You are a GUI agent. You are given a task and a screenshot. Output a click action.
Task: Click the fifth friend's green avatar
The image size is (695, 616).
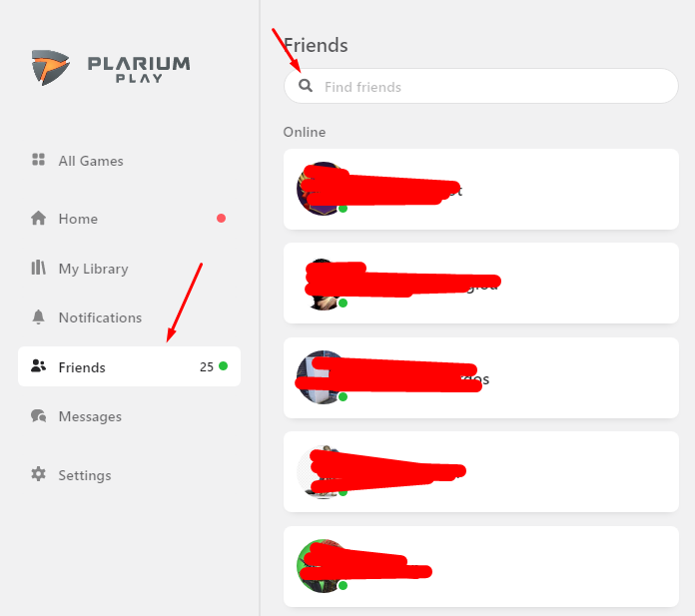[x=324, y=566]
